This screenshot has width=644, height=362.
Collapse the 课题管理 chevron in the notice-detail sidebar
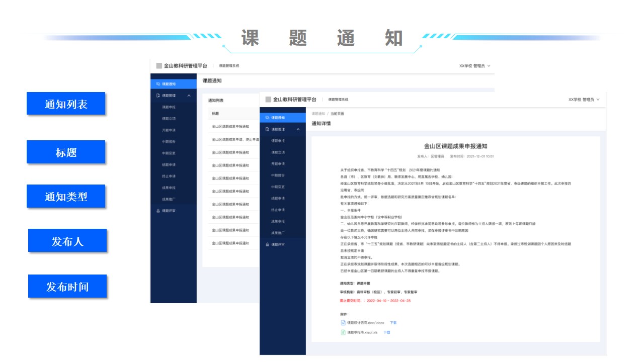298,129
